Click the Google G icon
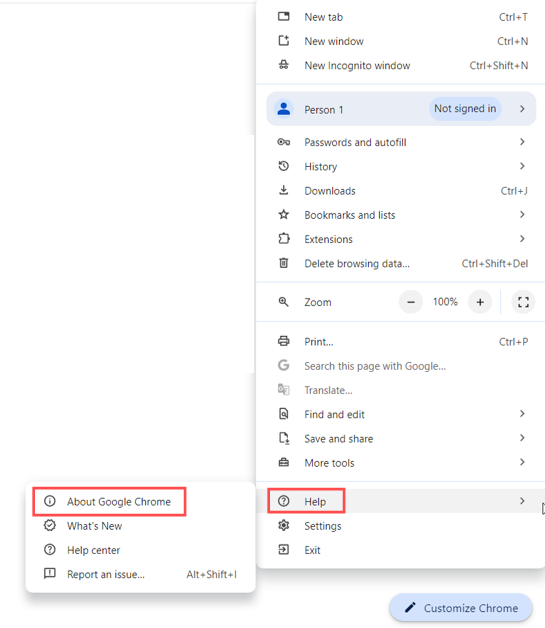 [x=284, y=365]
